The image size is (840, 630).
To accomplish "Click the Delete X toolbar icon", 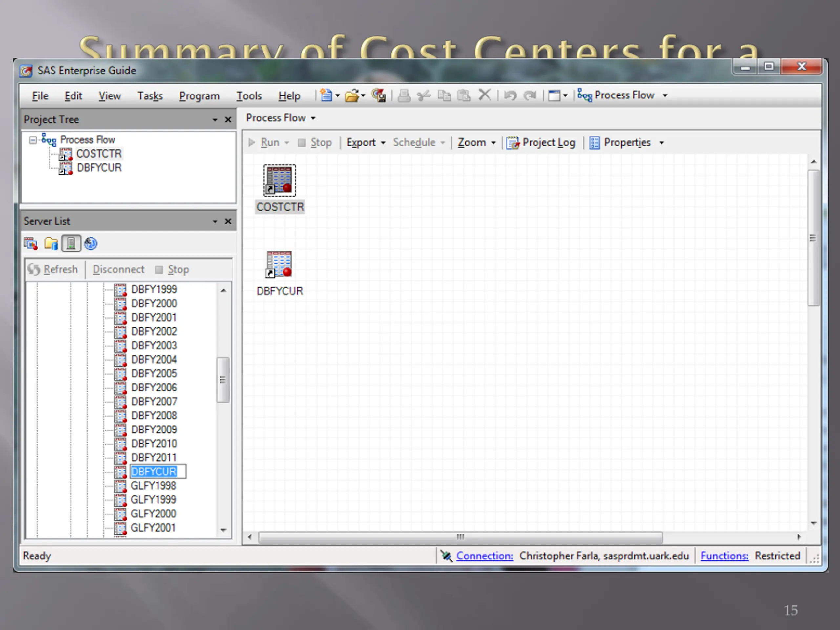I will (x=485, y=94).
